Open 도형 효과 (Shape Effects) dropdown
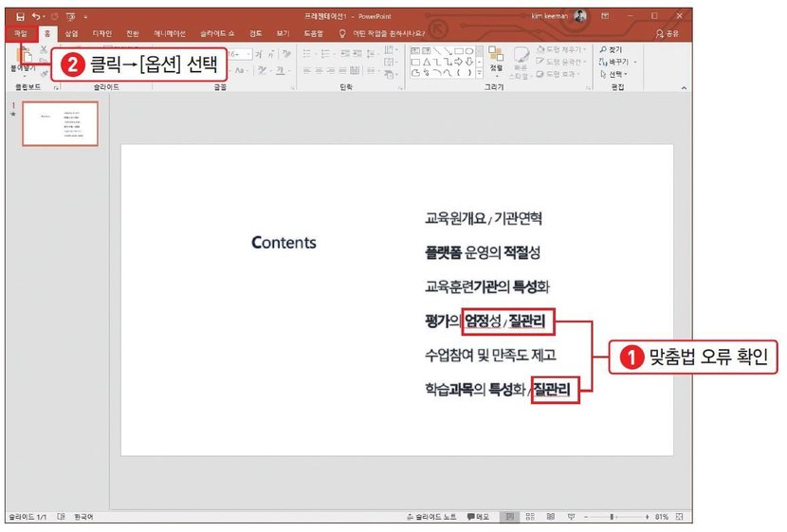 coord(558,74)
